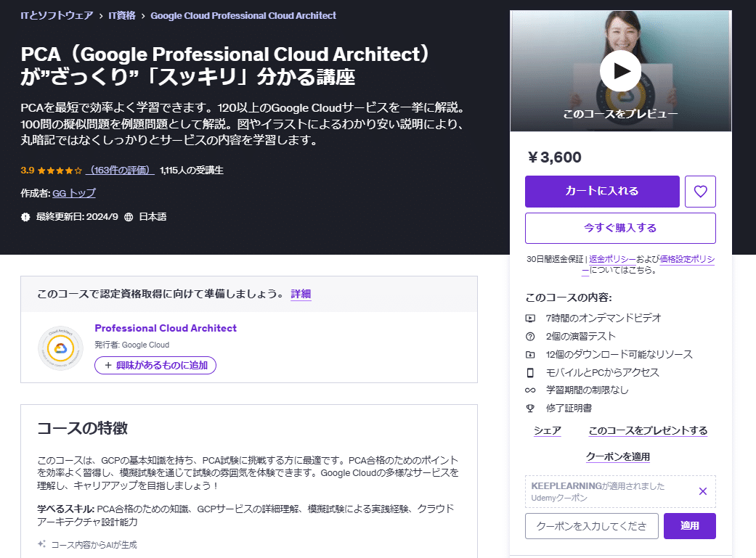Click the on-demand video icon

(x=530, y=318)
